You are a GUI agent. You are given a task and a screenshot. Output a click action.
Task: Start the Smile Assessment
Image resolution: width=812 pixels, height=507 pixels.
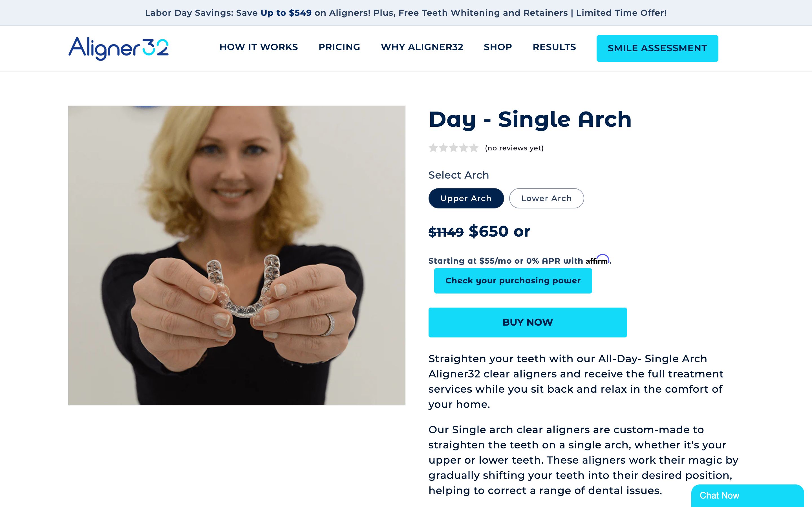click(x=657, y=48)
